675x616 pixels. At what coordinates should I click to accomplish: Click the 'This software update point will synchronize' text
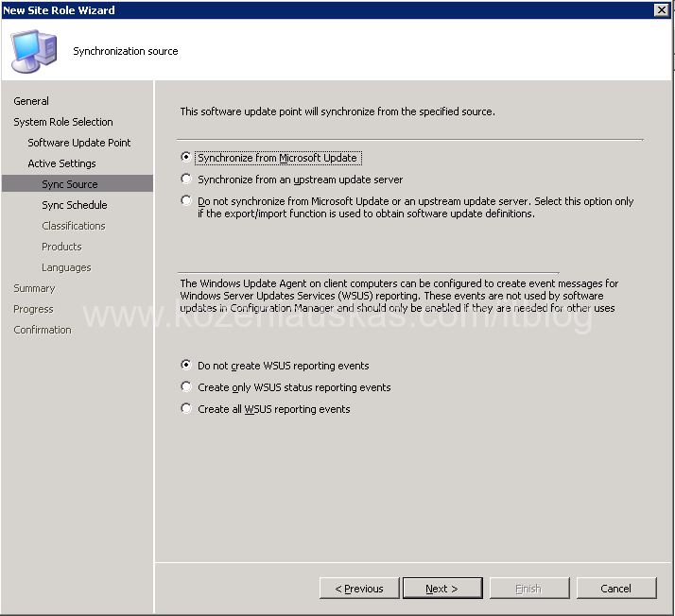tap(337, 111)
